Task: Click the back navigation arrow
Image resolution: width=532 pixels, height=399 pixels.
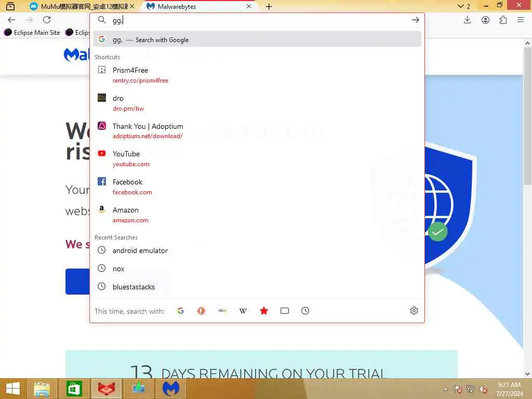Action: (11, 20)
